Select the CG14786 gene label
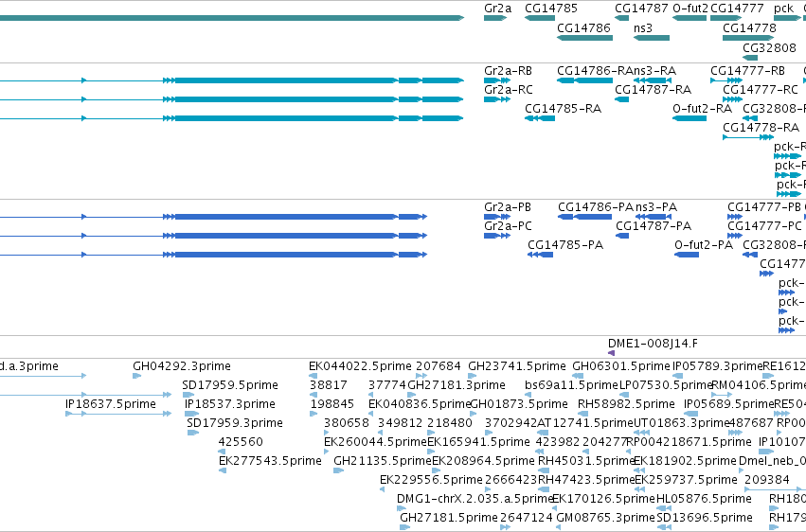Image resolution: width=806 pixels, height=532 pixels. pyautogui.click(x=583, y=27)
